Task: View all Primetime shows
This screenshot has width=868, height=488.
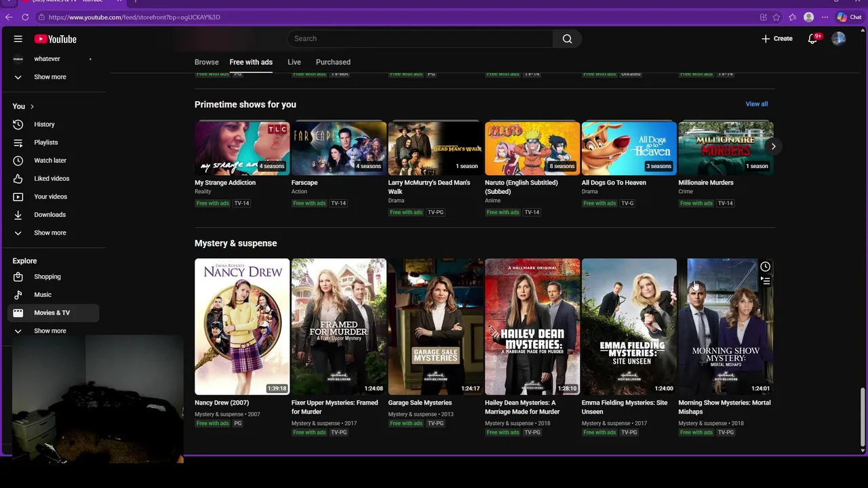Action: (x=757, y=104)
